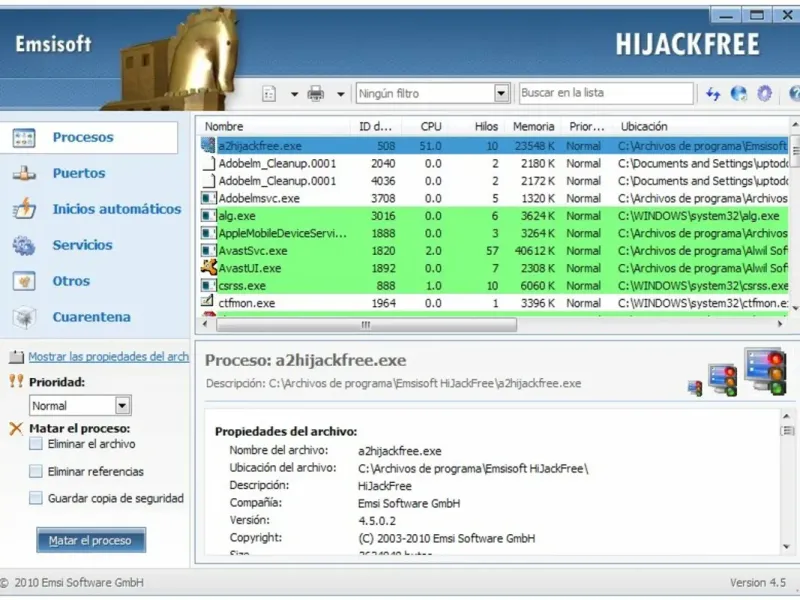Enable Eliminar referencias checkbox
800x600 pixels.
point(36,471)
